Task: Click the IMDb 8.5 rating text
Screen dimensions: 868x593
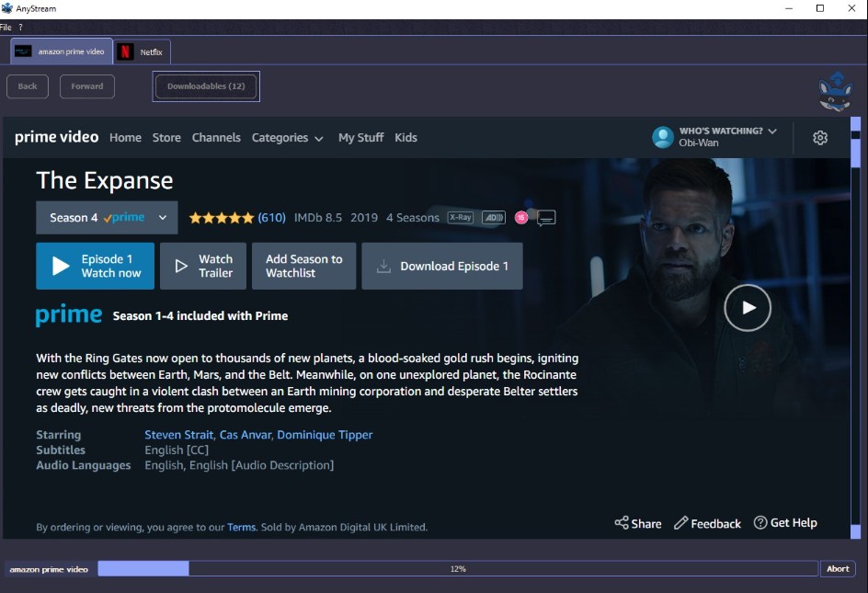Action: tap(318, 218)
